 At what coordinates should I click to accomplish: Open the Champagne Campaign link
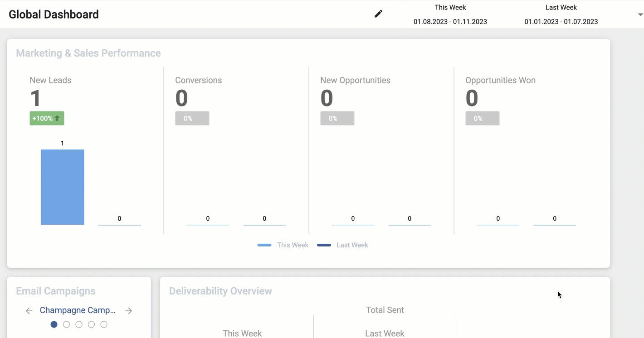(78, 310)
